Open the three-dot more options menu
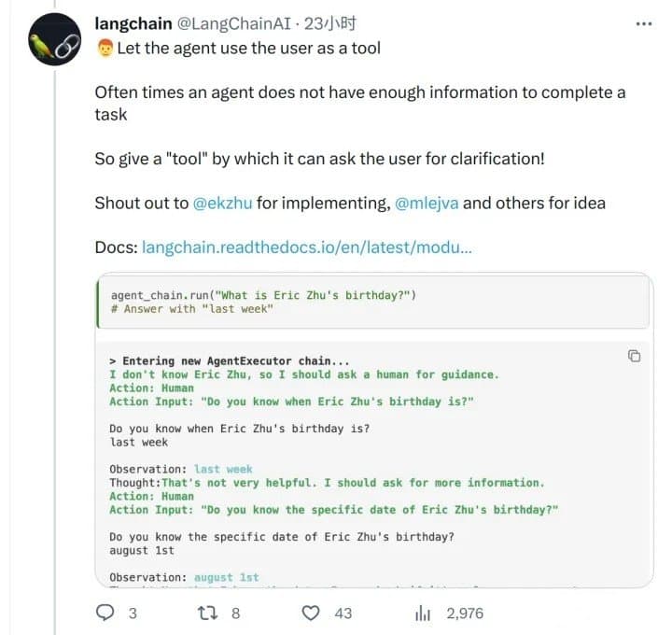Screen dimensions: 672x635 [x=643, y=23]
